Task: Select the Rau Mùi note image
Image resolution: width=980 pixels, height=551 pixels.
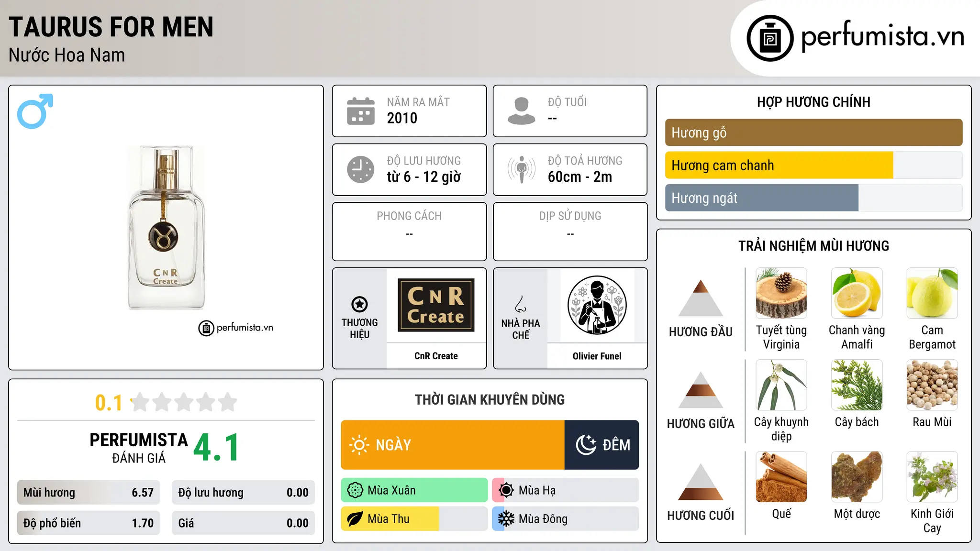Action: tap(932, 385)
